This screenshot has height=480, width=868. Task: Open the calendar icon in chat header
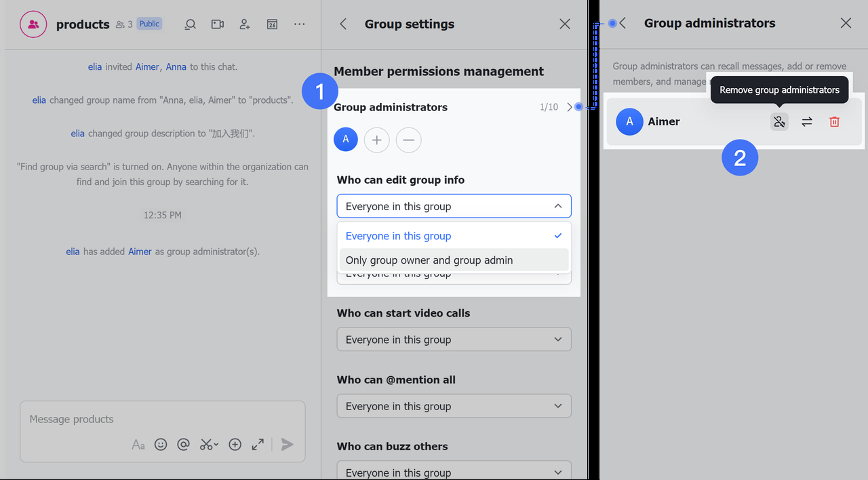point(272,24)
